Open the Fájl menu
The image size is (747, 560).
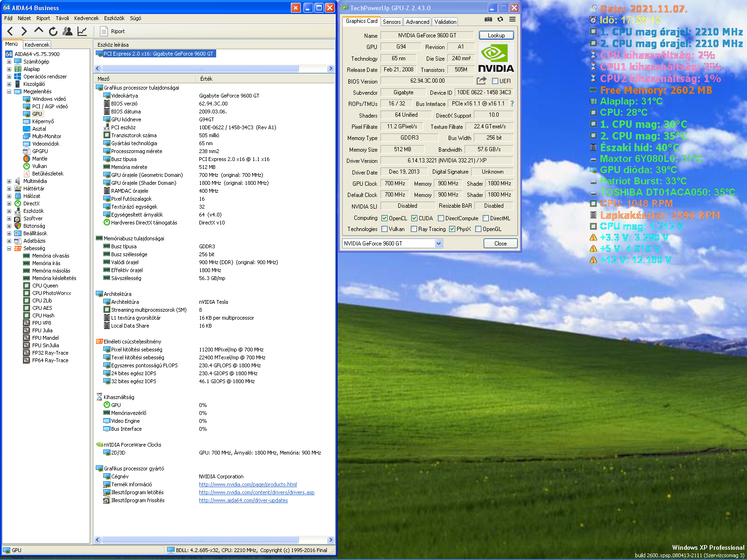tap(8, 18)
